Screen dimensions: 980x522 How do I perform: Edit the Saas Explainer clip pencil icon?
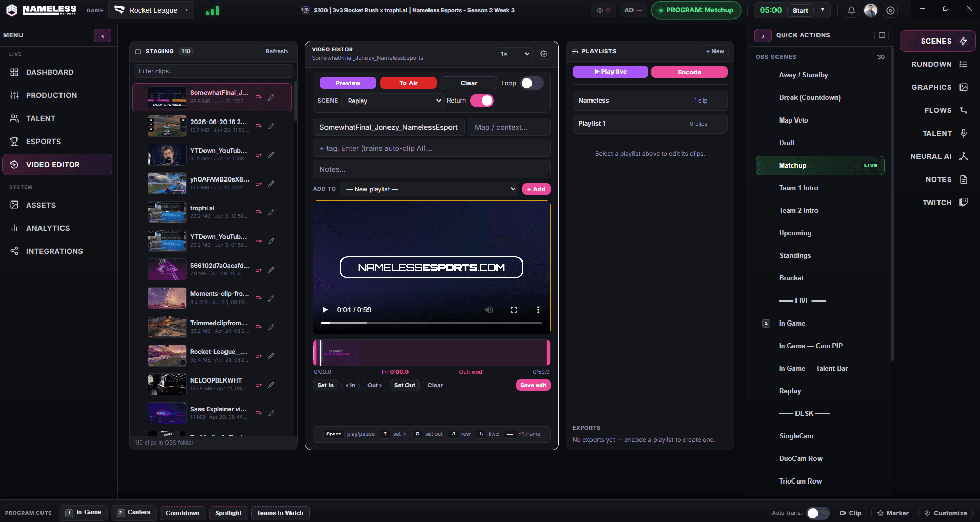271,413
